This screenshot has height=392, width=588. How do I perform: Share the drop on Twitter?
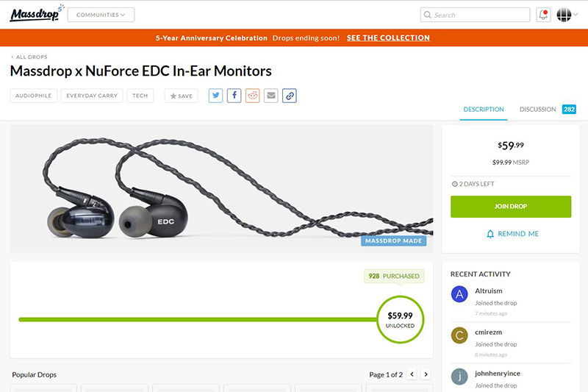pyautogui.click(x=215, y=96)
